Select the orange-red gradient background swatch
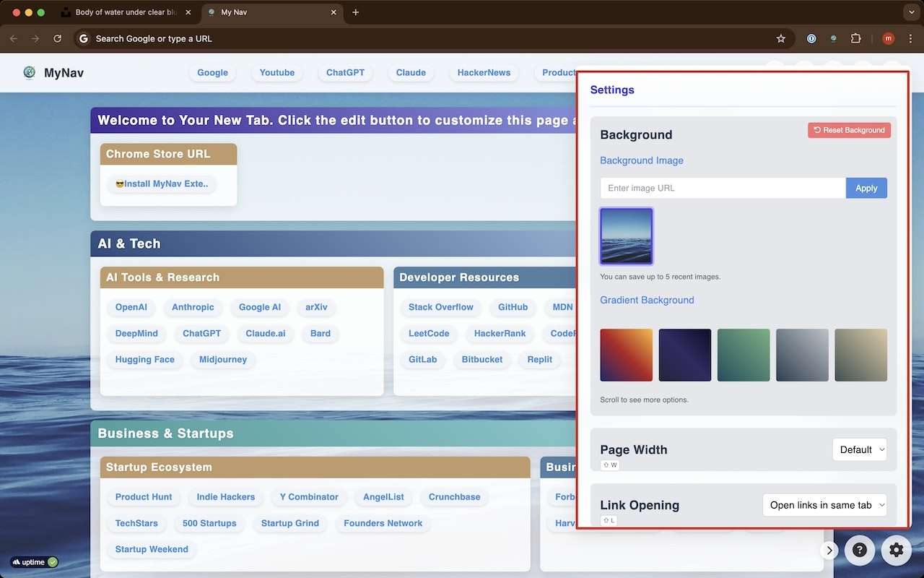This screenshot has height=578, width=924. [x=627, y=355]
